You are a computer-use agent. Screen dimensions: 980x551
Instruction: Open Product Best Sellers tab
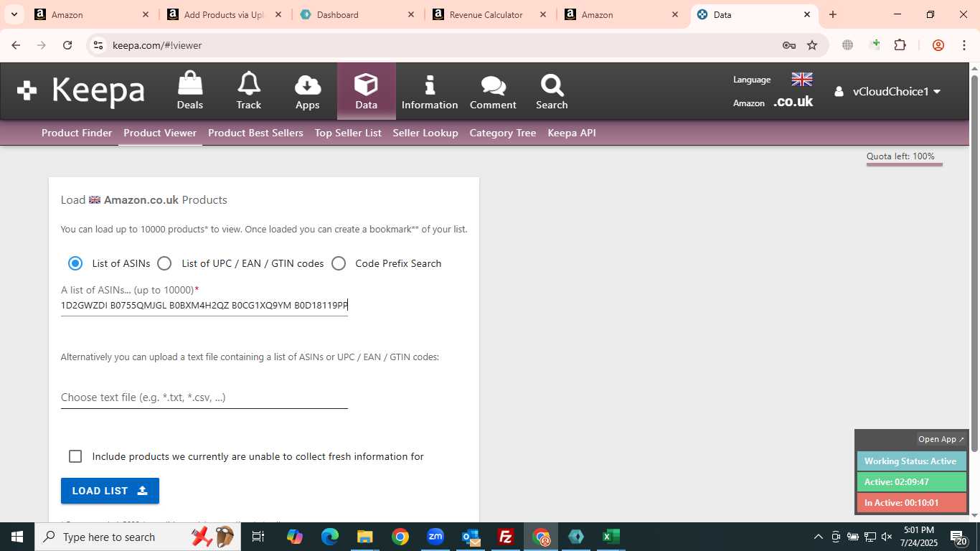click(x=255, y=133)
